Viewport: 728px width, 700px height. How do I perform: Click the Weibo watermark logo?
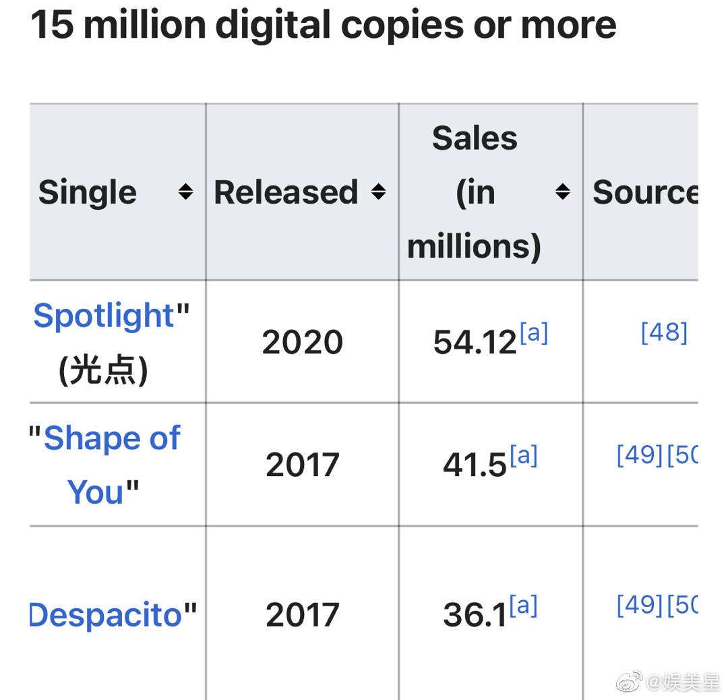[x=629, y=681]
